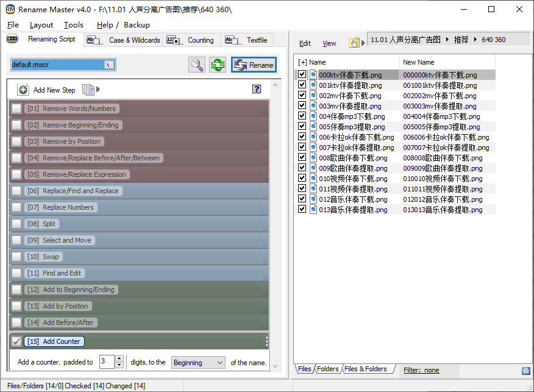Image resolution: width=534 pixels, height=392 pixels.
Task: Click the preview magnifier icon
Action: coord(197,65)
